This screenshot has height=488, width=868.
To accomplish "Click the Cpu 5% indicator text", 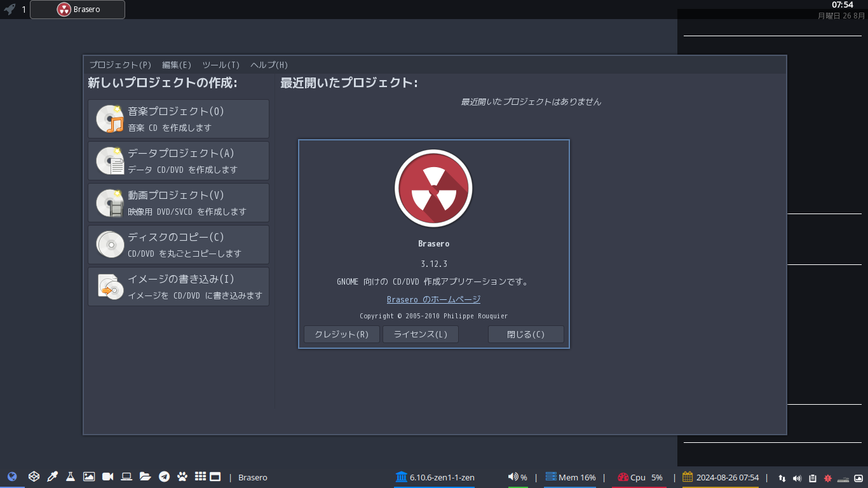I will [x=646, y=477].
